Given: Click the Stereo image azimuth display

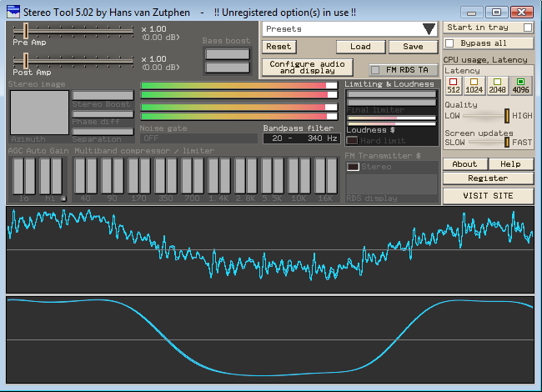Looking at the screenshot, I should (39, 113).
